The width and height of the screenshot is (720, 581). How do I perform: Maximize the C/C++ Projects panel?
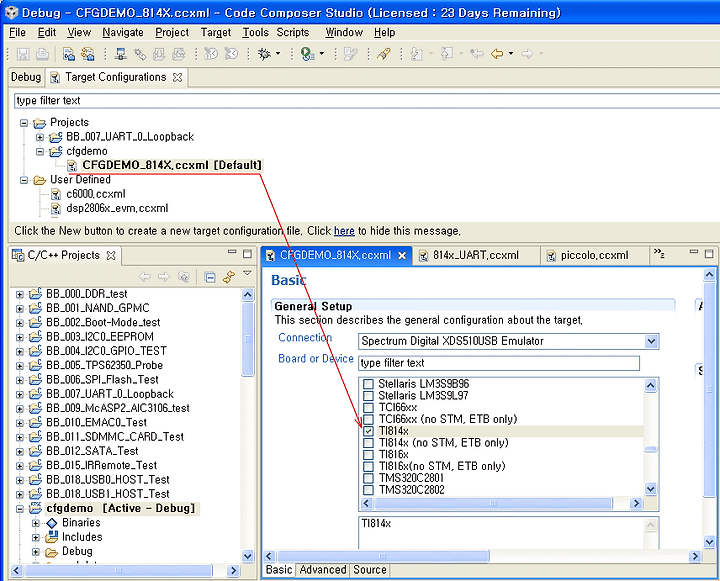(247, 254)
